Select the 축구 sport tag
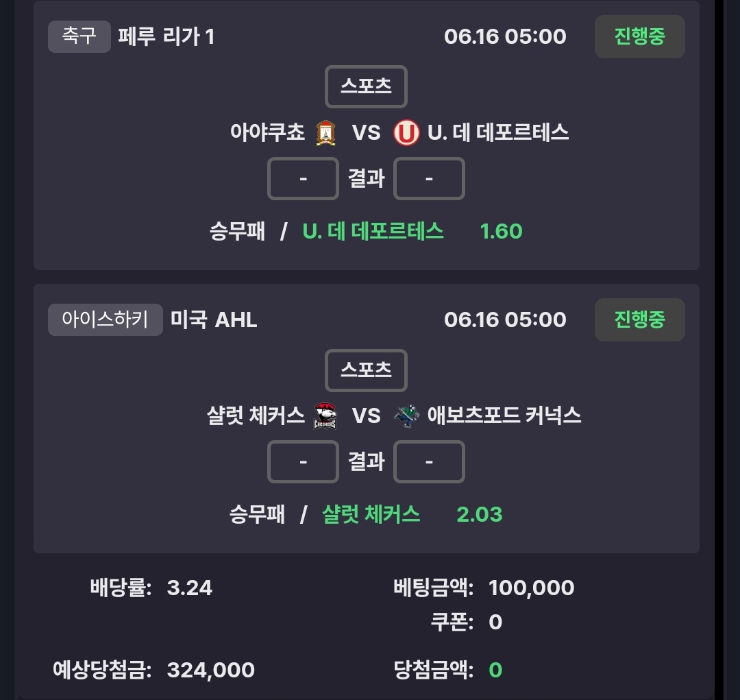740x700 pixels. 79,36
